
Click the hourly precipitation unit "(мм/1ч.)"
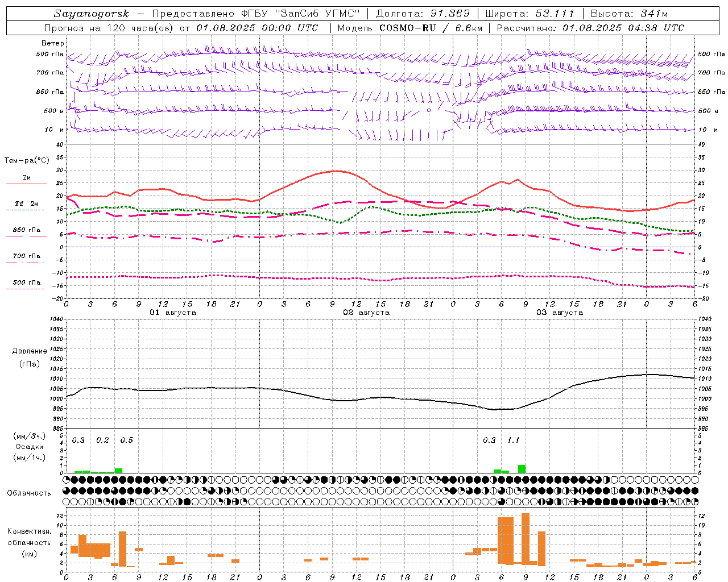pos(30,458)
